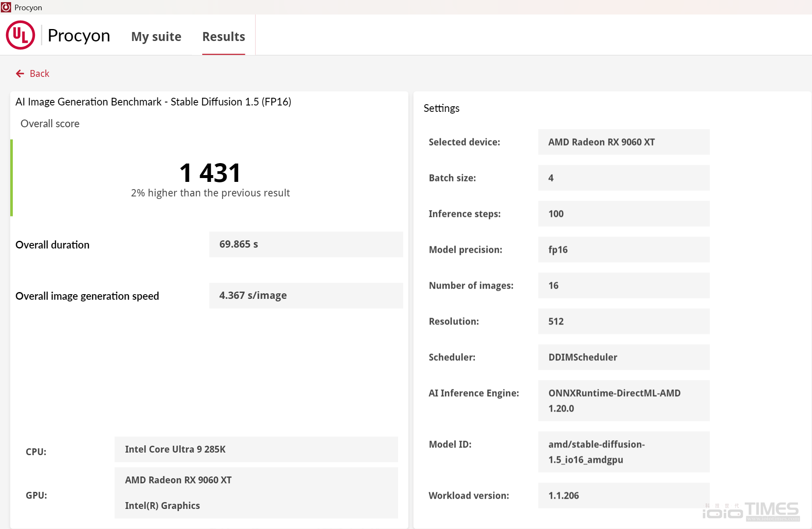Screen dimensions: 812x529
Task: Click the Procyon title bar app icon
Action: point(6,7)
